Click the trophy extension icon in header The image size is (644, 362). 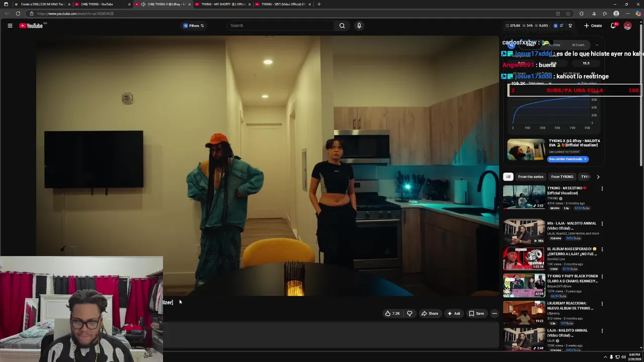[x=570, y=26]
